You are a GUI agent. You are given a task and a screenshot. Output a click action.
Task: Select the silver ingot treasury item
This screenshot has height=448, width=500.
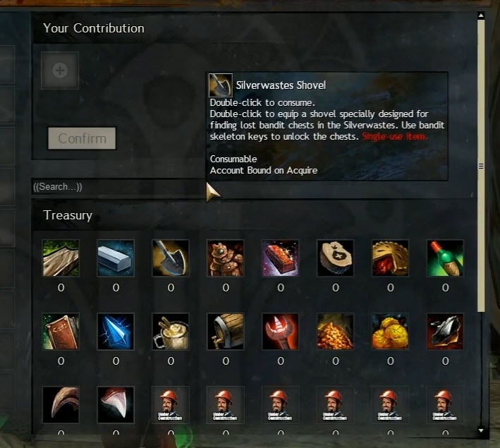coord(116,258)
